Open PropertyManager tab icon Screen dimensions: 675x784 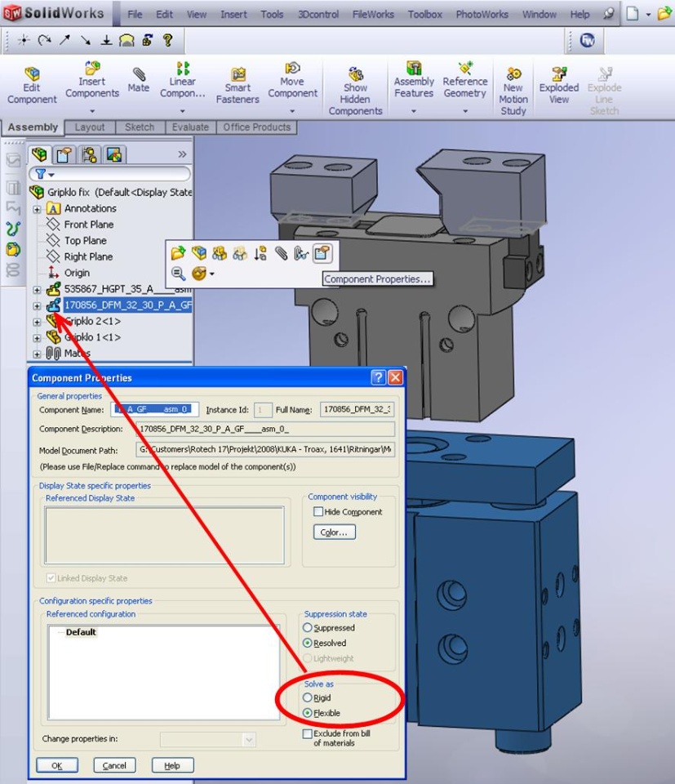pyautogui.click(x=64, y=154)
